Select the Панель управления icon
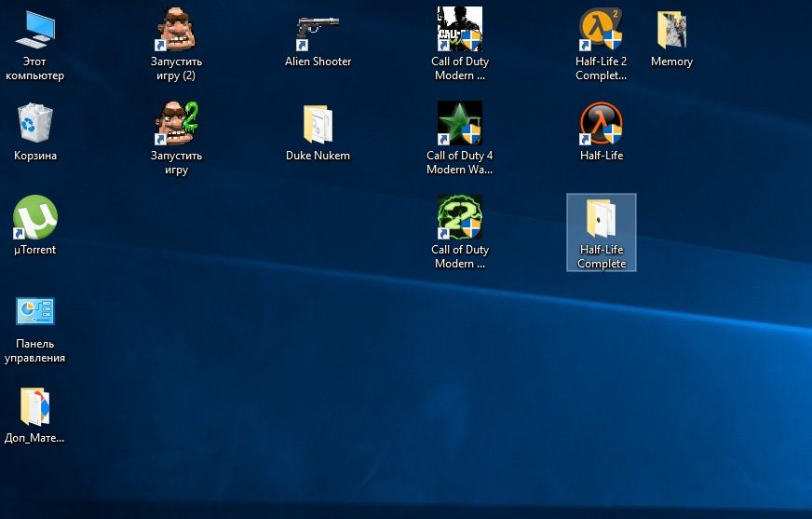 [x=34, y=311]
